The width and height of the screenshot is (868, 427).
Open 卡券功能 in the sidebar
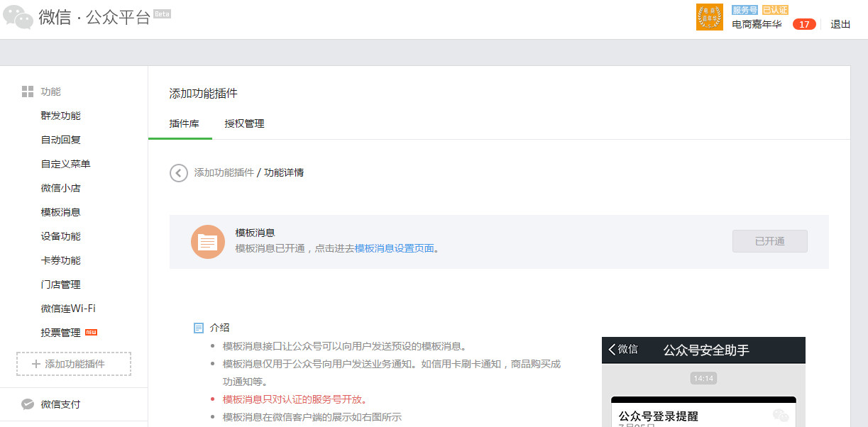tap(61, 260)
